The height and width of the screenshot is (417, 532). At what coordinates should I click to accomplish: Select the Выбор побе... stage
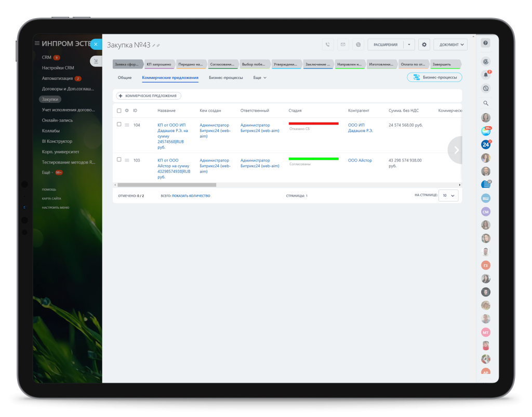click(254, 64)
